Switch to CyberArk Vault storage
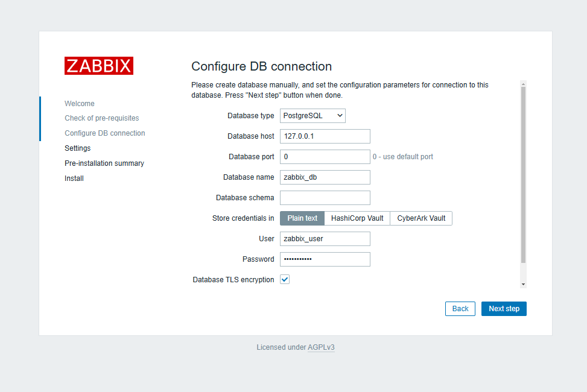Screen dimensions: 587x392 (x=421, y=218)
